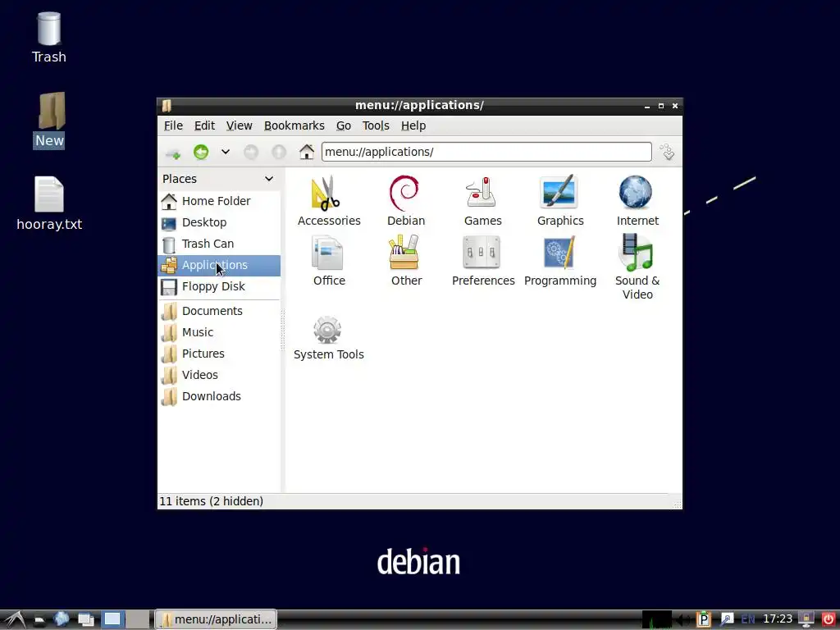Open the Documents bookmark
The width and height of the screenshot is (840, 630).
point(219,311)
